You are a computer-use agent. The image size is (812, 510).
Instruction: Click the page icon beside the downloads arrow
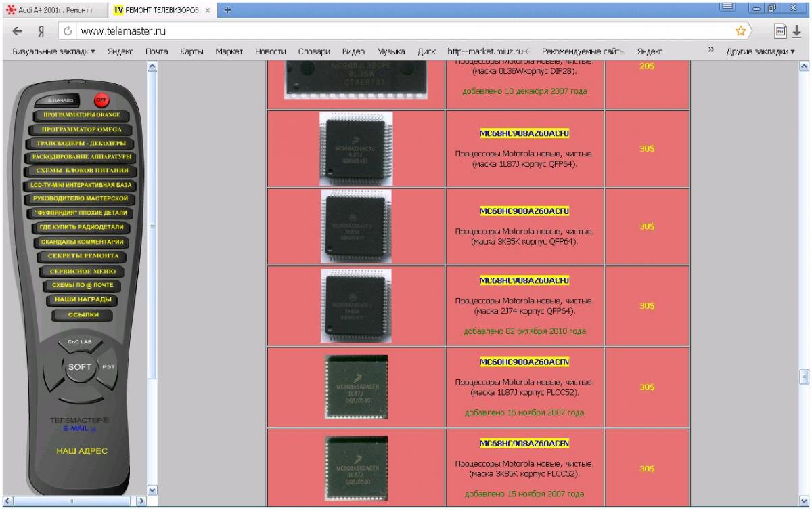[x=780, y=31]
